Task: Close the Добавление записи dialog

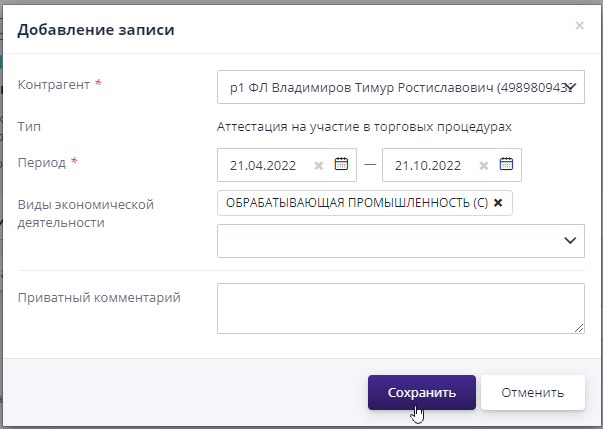Action: pos(579,26)
